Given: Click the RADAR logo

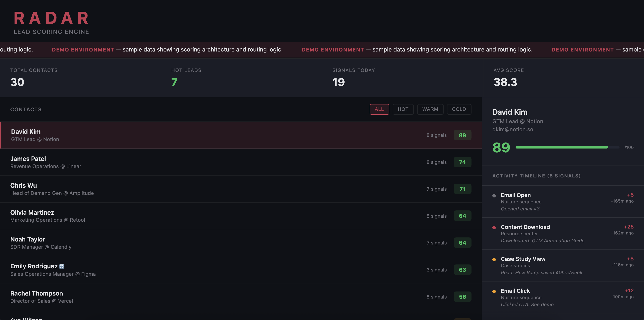Looking at the screenshot, I should click(51, 17).
